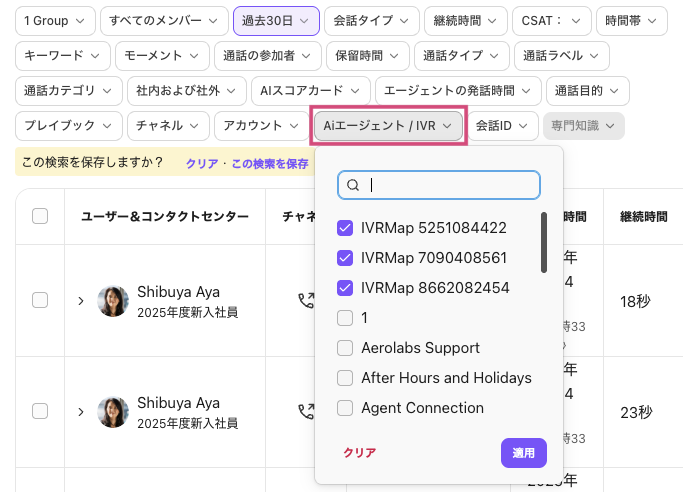Open the 通話カテゴリ filter dropdown

point(68,90)
